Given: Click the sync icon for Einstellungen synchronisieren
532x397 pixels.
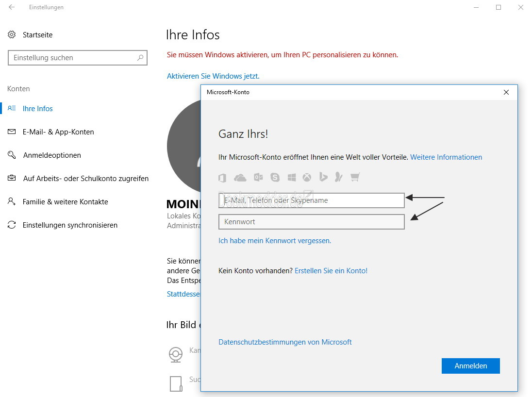Looking at the screenshot, I should (12, 225).
